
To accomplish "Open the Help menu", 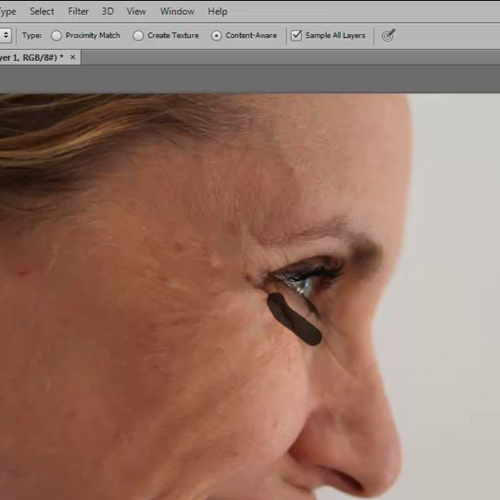I will [218, 11].
